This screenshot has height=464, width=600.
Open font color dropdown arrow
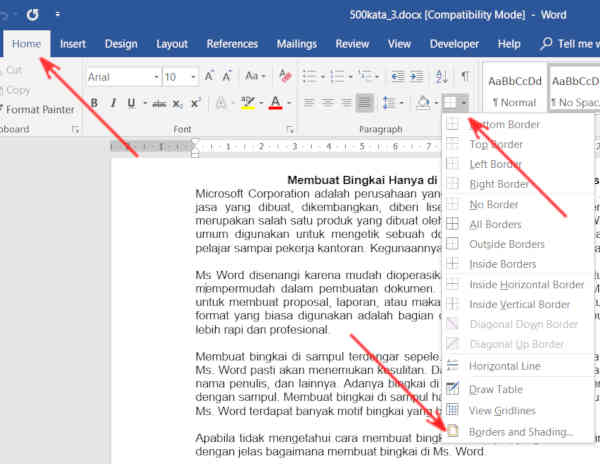(289, 103)
